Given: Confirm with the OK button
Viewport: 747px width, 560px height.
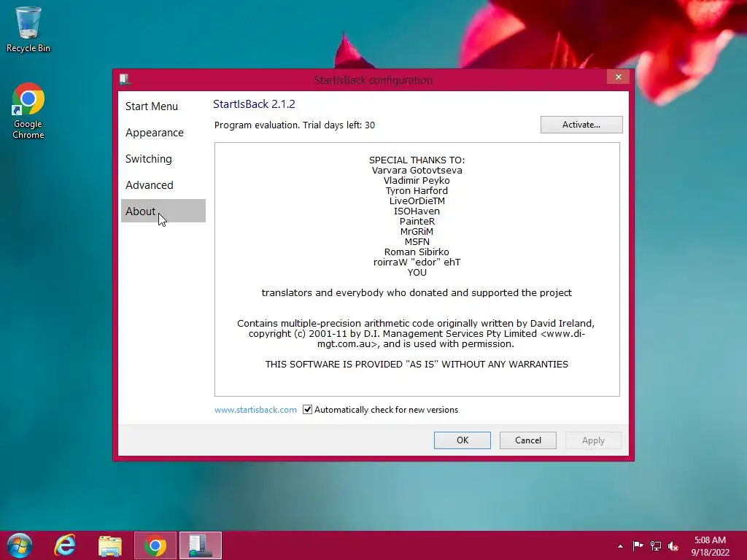Looking at the screenshot, I should pos(462,440).
